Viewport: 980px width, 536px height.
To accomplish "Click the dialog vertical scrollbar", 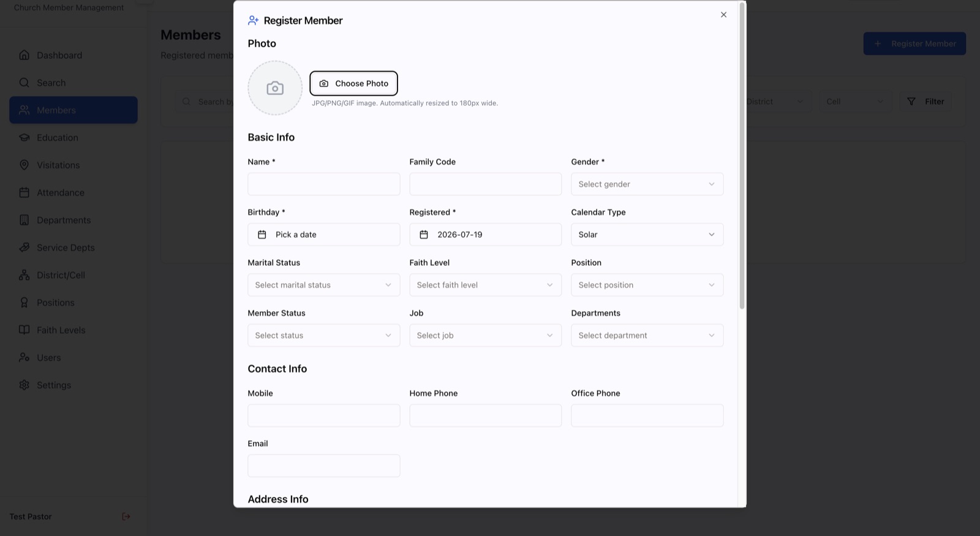I will click(742, 156).
